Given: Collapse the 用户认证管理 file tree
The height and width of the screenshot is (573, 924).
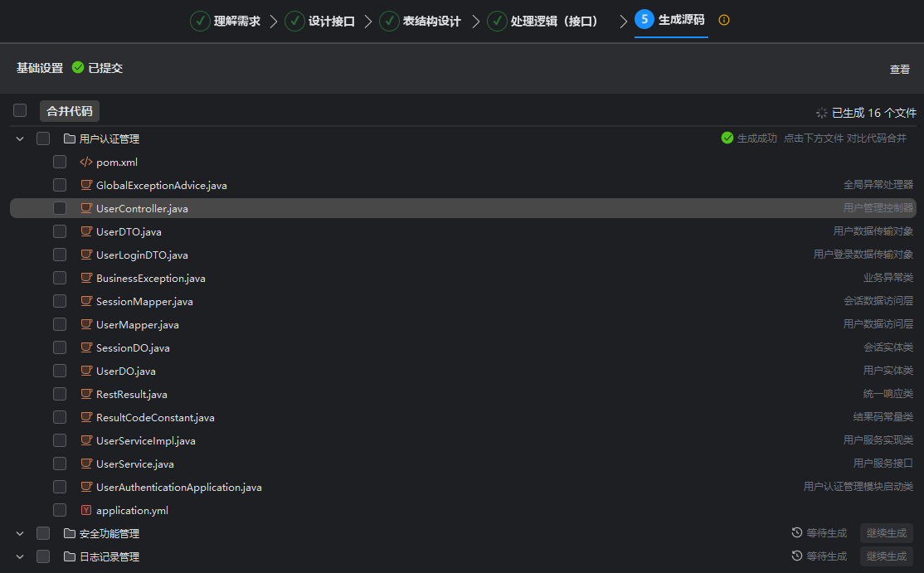Looking at the screenshot, I should click(19, 138).
